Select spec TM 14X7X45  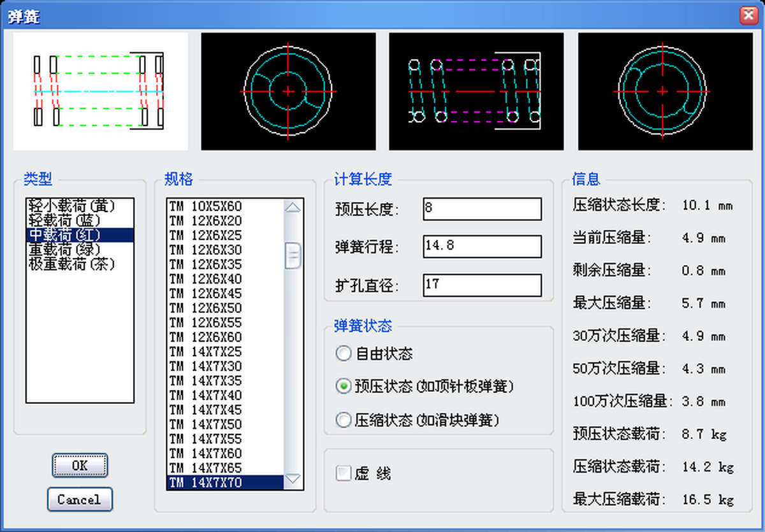[226, 410]
